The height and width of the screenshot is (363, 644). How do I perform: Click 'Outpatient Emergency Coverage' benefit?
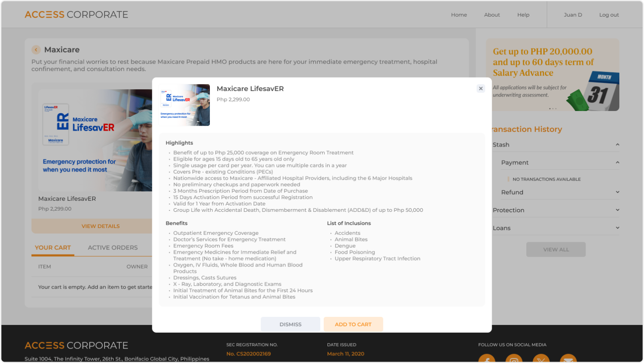tap(216, 233)
